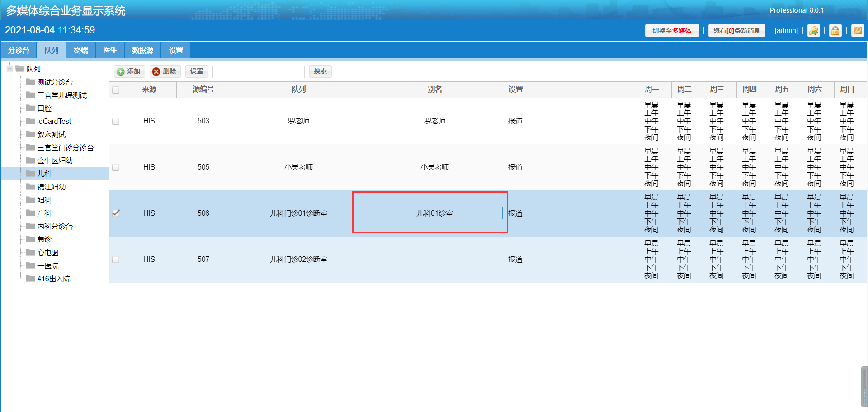Open the idCardTest folder
The width and height of the screenshot is (868, 412).
coord(54,121)
